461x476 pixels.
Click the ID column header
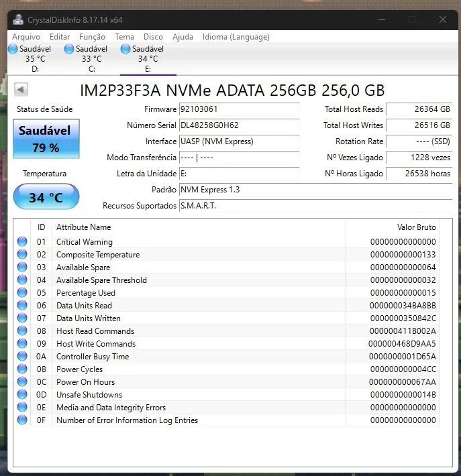(x=42, y=227)
